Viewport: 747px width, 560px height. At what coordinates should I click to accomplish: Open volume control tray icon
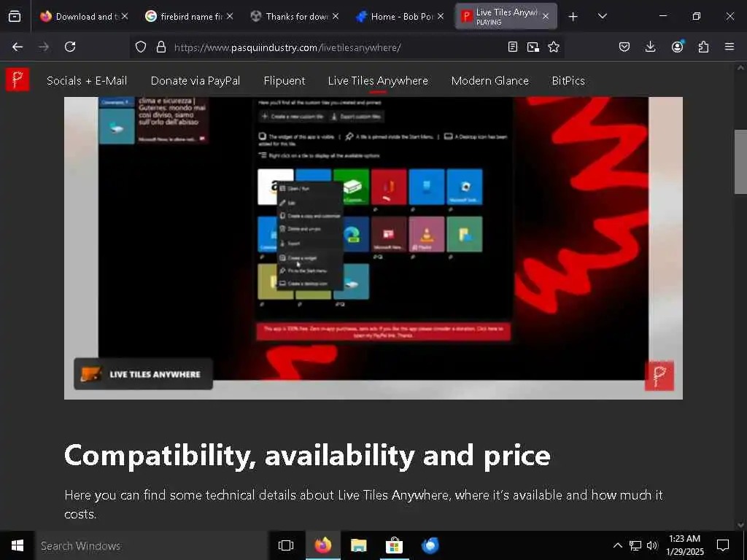pyautogui.click(x=652, y=545)
